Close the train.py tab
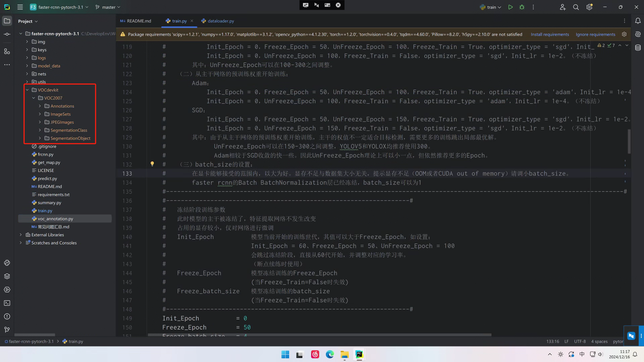The image size is (644, 362). click(x=192, y=21)
